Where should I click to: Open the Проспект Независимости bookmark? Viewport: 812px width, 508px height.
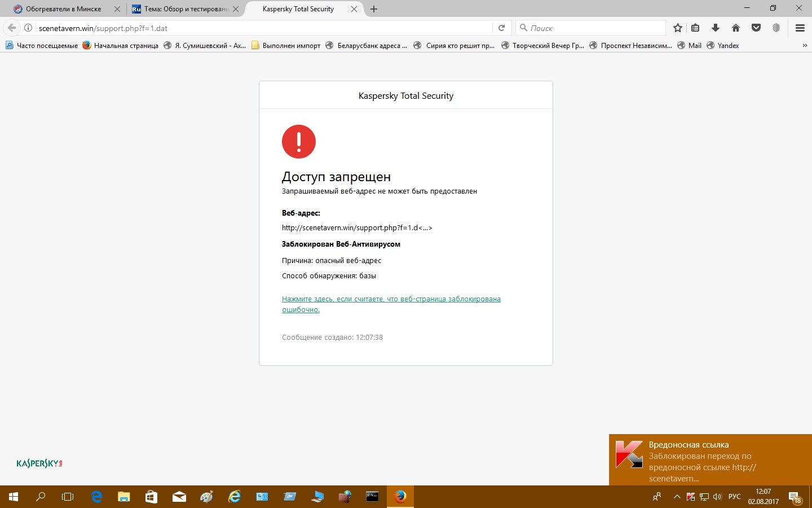tap(630, 46)
